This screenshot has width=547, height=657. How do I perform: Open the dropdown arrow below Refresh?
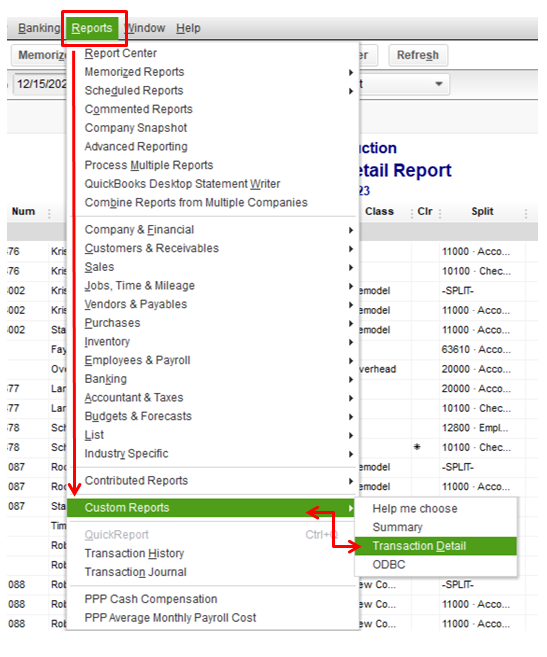438,84
